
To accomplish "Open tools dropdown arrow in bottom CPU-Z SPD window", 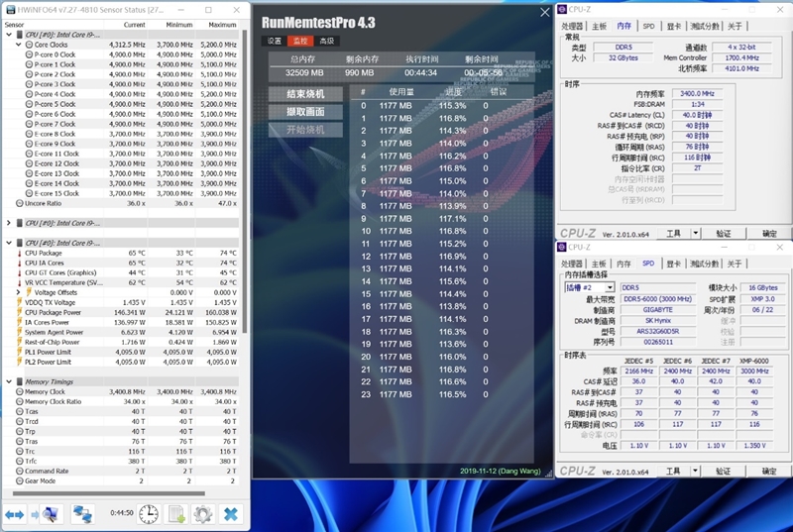I will click(696, 471).
